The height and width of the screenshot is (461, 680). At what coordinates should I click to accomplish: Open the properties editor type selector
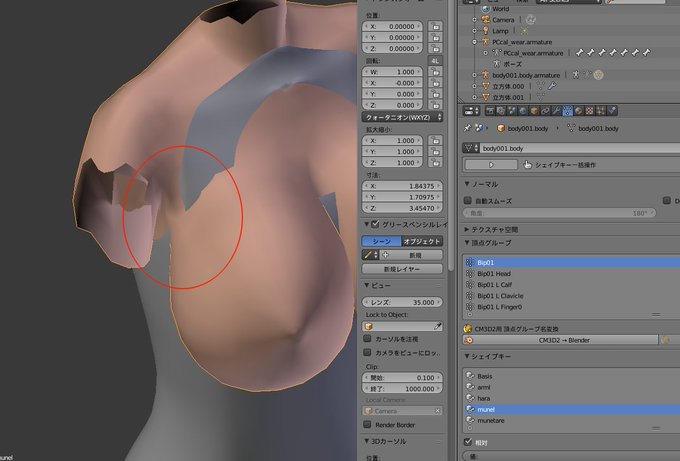coord(471,111)
